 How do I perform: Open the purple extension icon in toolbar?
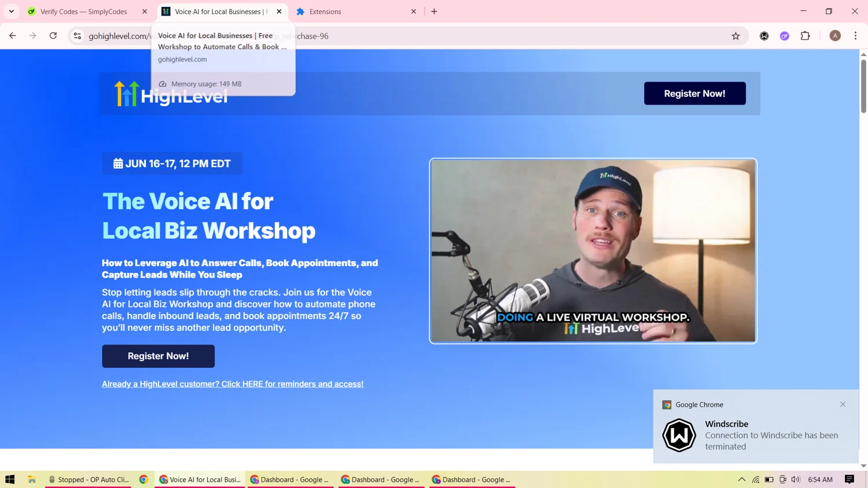[x=785, y=36]
